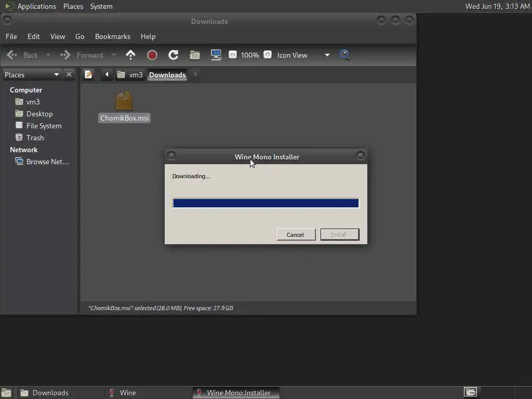Close the Places side pane
The width and height of the screenshot is (532, 399).
pyautogui.click(x=69, y=75)
